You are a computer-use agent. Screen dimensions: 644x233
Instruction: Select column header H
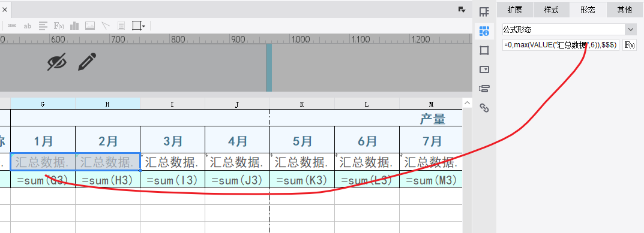point(107,104)
